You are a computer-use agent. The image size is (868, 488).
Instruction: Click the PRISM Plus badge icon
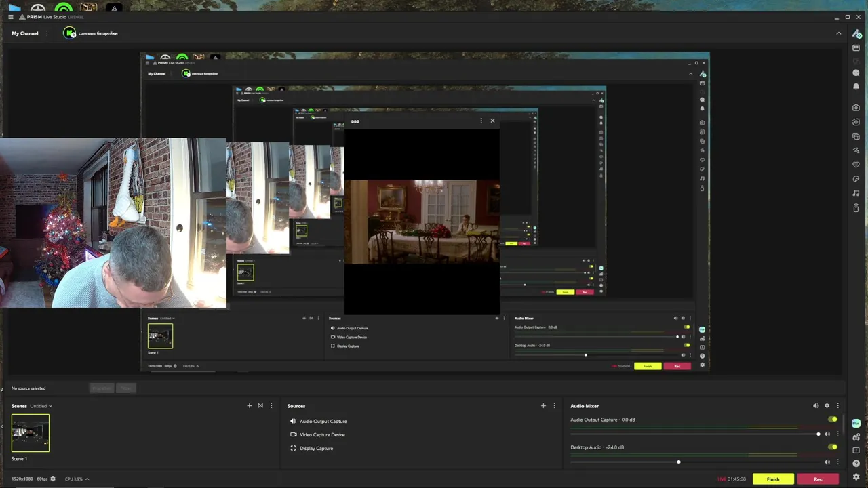(x=856, y=423)
